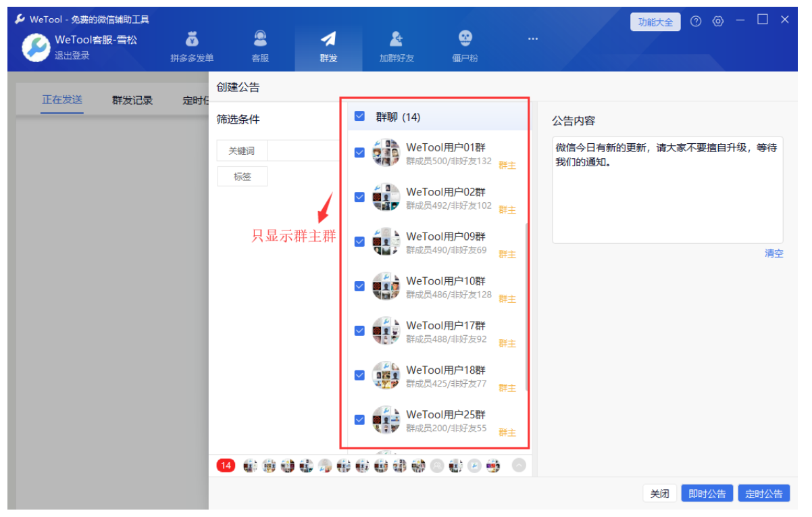Open the help question mark icon
Screen dimensions: 812x517
[x=696, y=22]
